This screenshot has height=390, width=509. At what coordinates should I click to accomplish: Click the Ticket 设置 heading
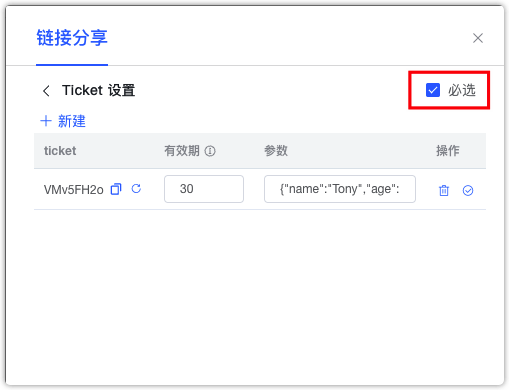98,90
